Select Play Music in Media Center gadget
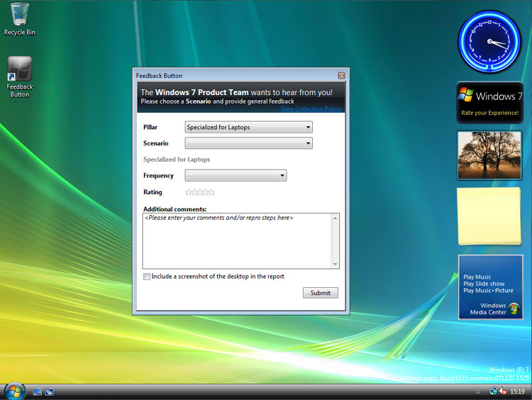This screenshot has width=532, height=400. click(x=477, y=277)
